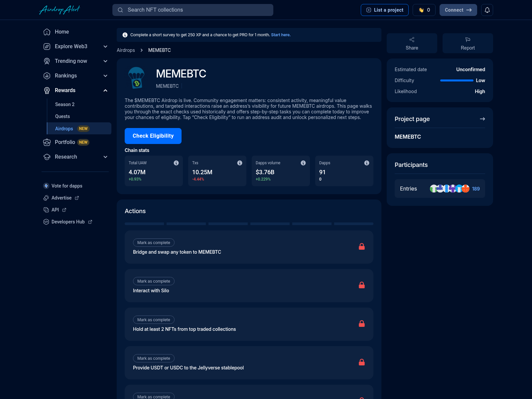This screenshot has width=532, height=399.
Task: Open the MEMEBTC project page link
Action: (408, 137)
